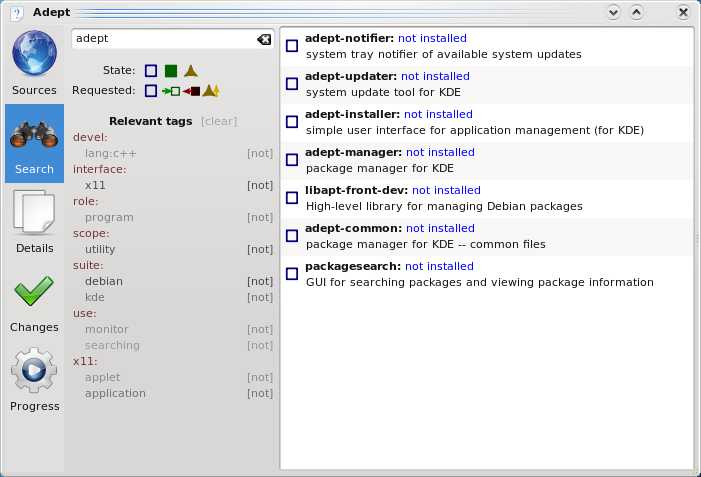701x477 pixels.
Task: Exclude the kde tag using [not]
Action: coord(260,297)
